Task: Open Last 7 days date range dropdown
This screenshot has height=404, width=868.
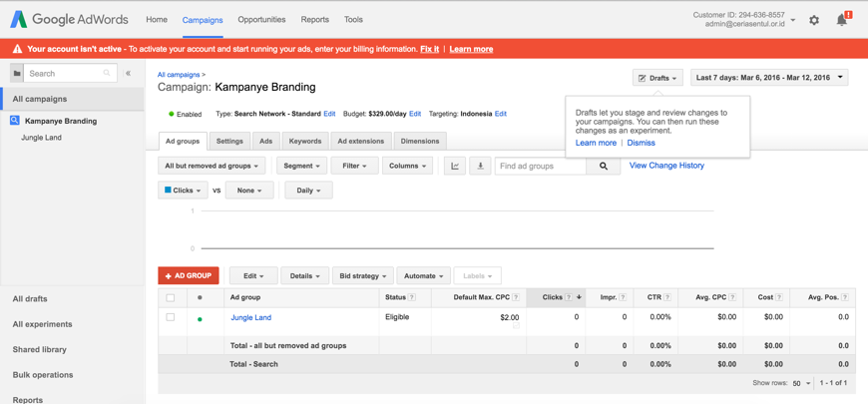Action: [769, 78]
